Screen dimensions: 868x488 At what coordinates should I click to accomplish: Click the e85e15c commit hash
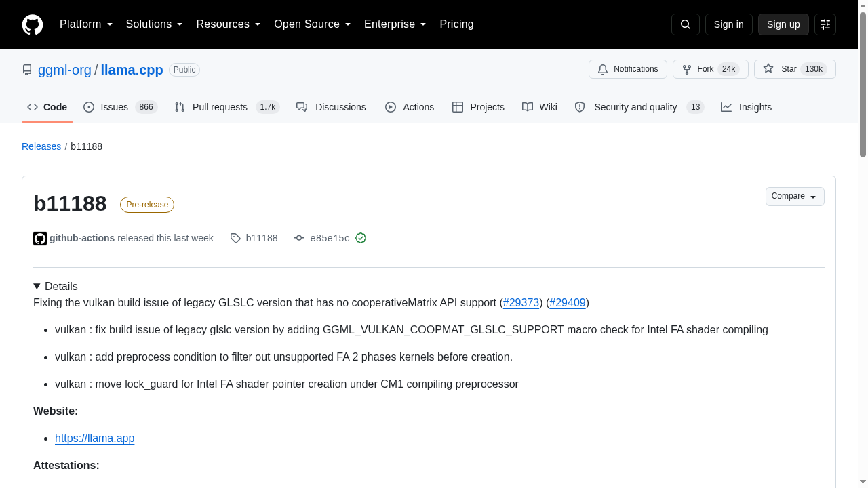[330, 238]
